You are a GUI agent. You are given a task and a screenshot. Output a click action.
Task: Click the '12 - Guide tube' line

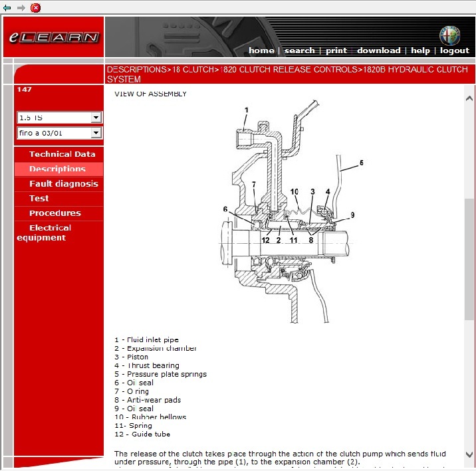pyautogui.click(x=142, y=434)
